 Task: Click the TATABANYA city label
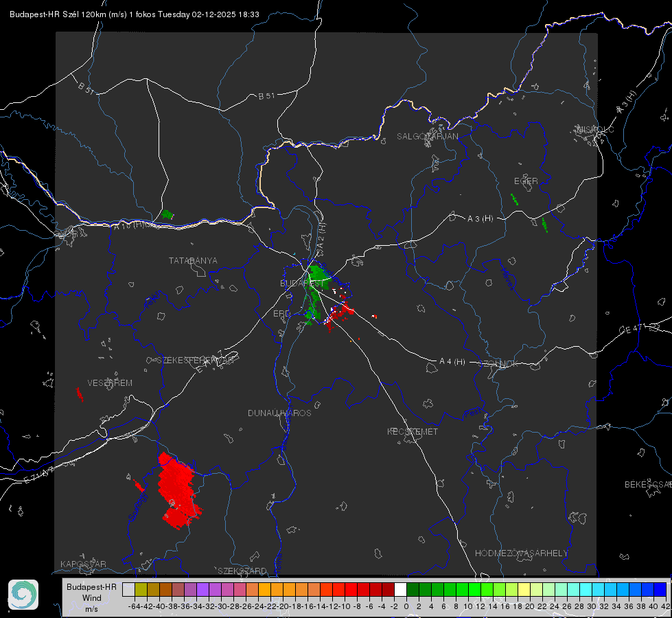[193, 261]
